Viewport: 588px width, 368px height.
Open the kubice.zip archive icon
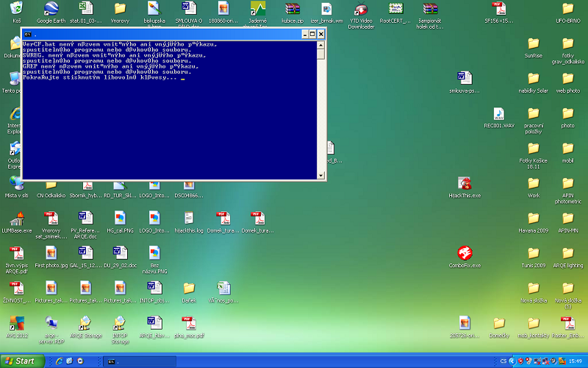pos(293,9)
